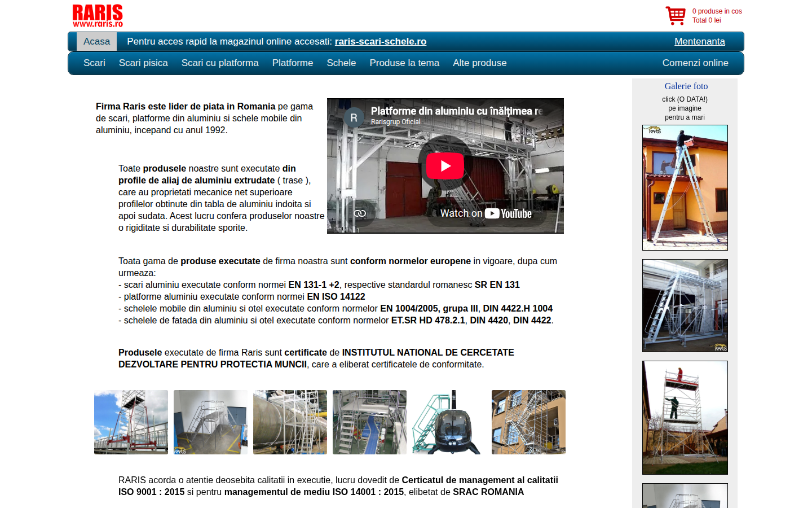812x508 pixels.
Task: Click the Rarisgrup Oficial channel name
Action: pos(396,122)
